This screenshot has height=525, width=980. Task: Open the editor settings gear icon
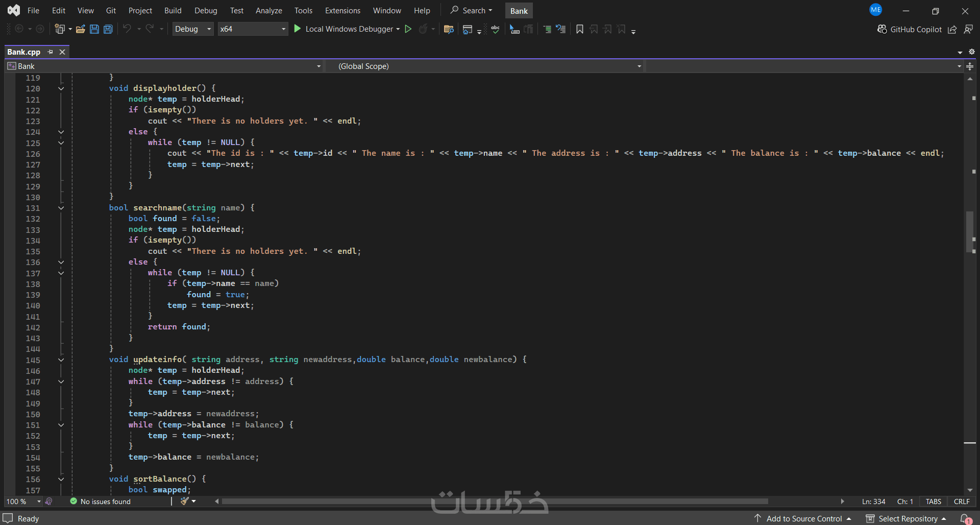click(972, 52)
